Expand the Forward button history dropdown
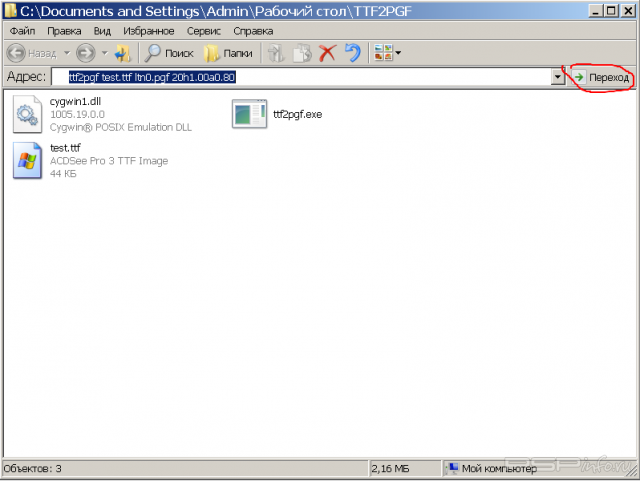The height and width of the screenshot is (481, 640). tap(103, 53)
